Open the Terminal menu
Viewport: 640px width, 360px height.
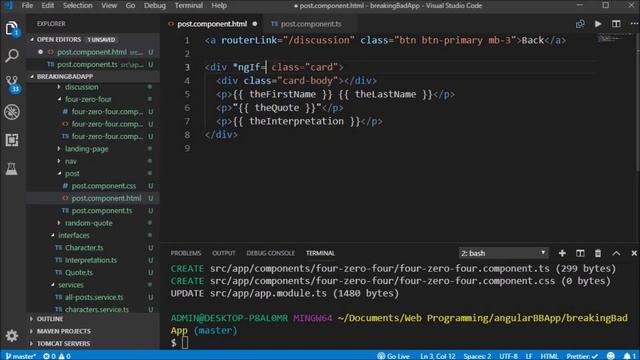[x=189, y=6]
